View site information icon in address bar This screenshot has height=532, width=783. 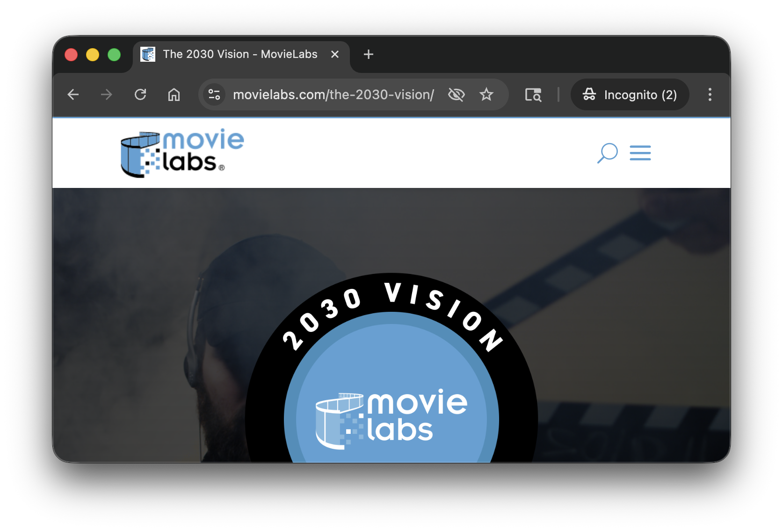click(214, 95)
